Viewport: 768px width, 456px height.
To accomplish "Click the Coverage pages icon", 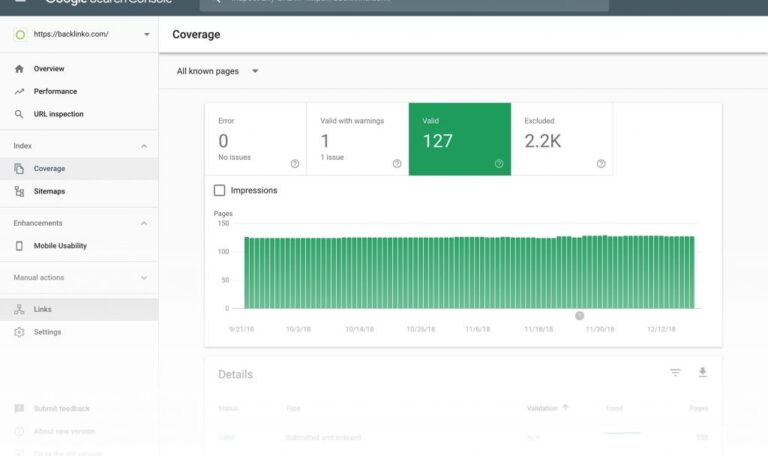I will click(x=19, y=168).
